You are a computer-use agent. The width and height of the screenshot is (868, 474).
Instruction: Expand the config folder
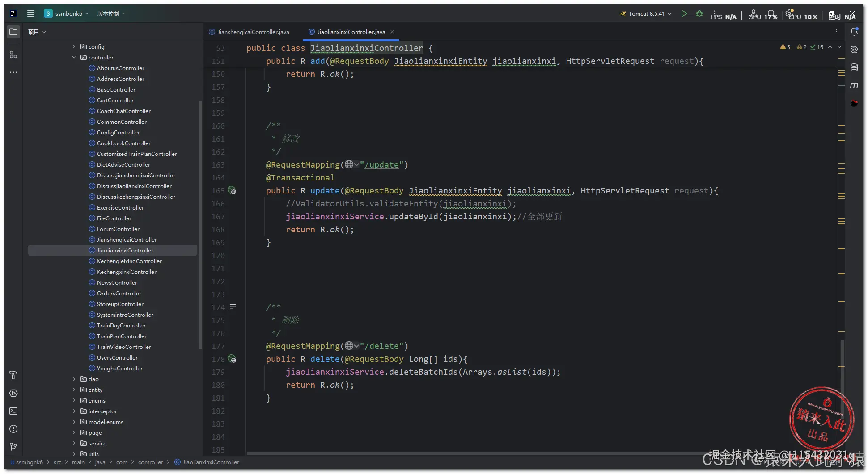(x=74, y=46)
